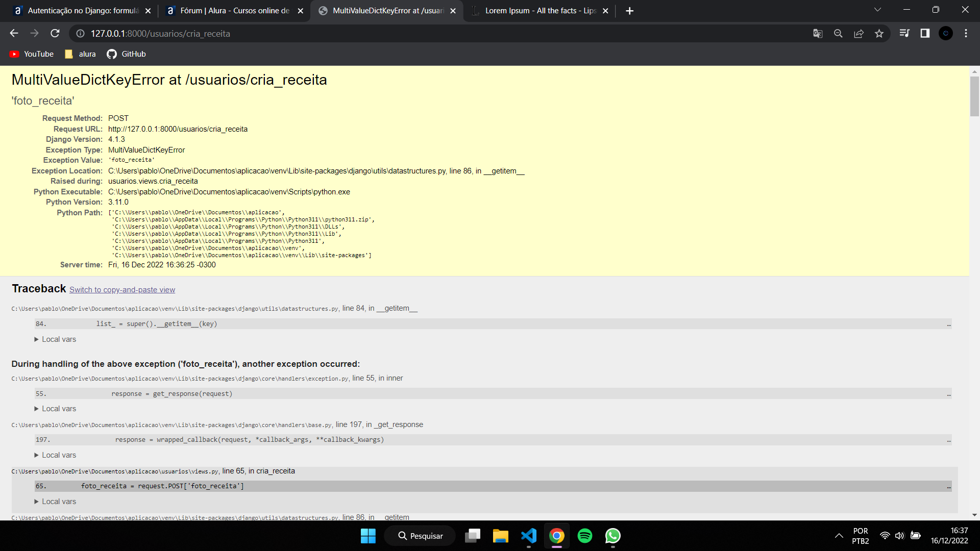Image resolution: width=980 pixels, height=551 pixels.
Task: Close the Lorem Ipsum tab
Action: coord(606,11)
